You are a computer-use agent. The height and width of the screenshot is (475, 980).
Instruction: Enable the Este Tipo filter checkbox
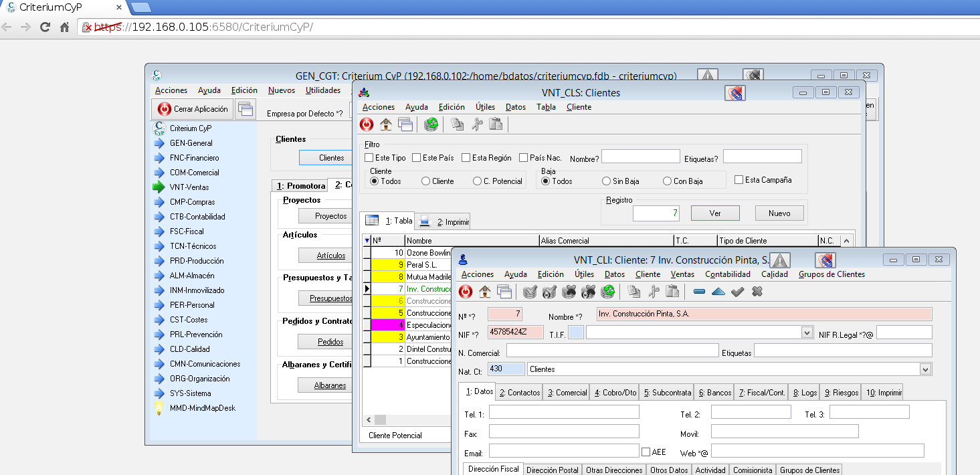coord(369,158)
